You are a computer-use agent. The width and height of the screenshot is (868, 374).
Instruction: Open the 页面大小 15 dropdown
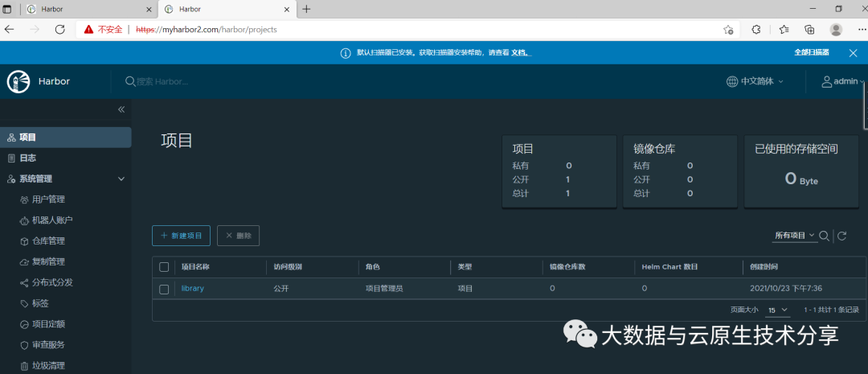click(778, 310)
